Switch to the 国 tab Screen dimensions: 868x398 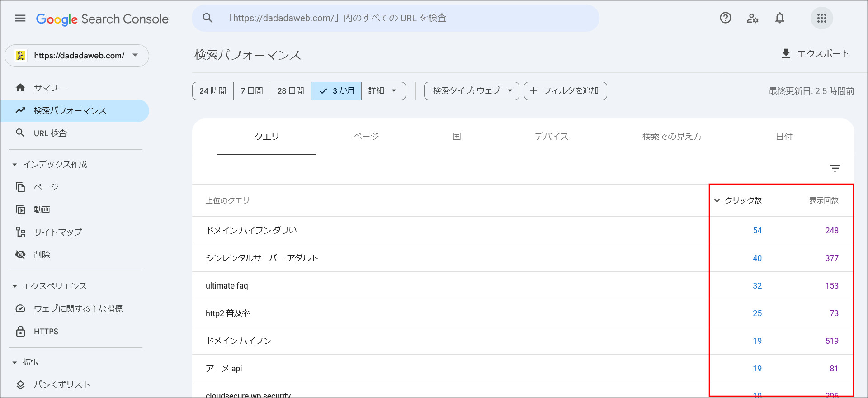tap(457, 137)
